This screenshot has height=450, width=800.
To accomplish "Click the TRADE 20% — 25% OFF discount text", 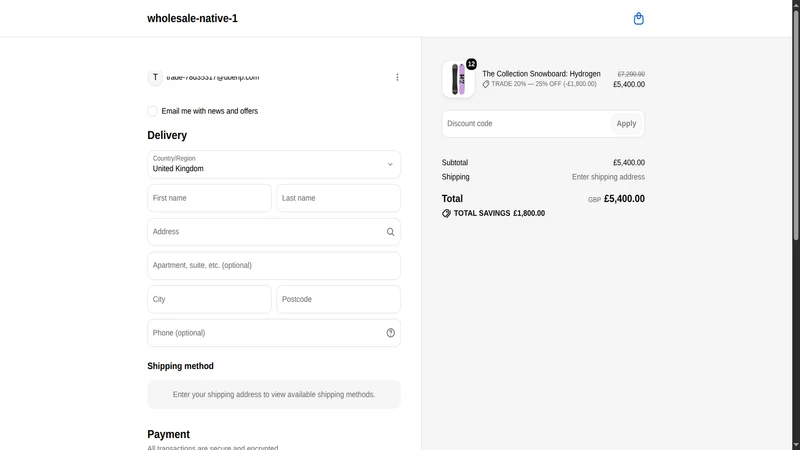I will 544,84.
